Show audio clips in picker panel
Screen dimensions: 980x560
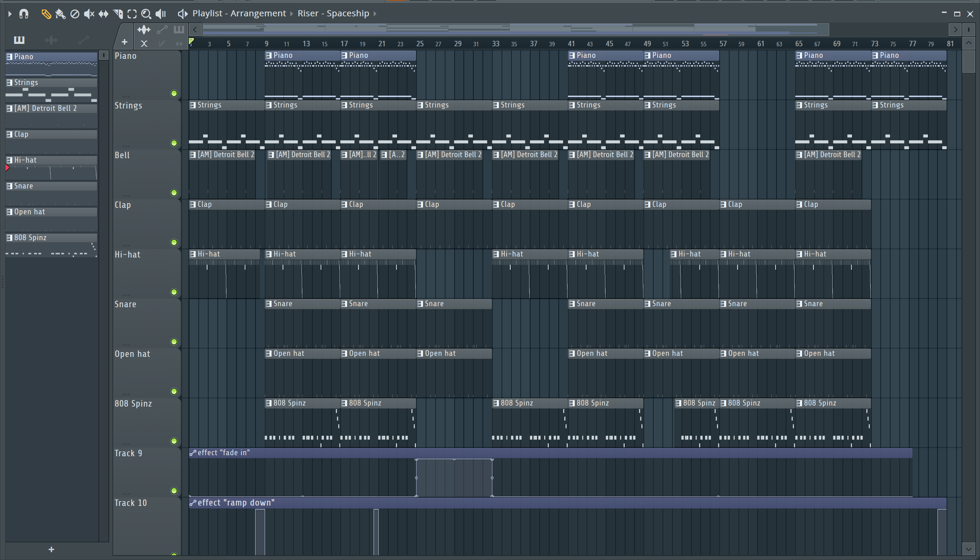point(51,39)
